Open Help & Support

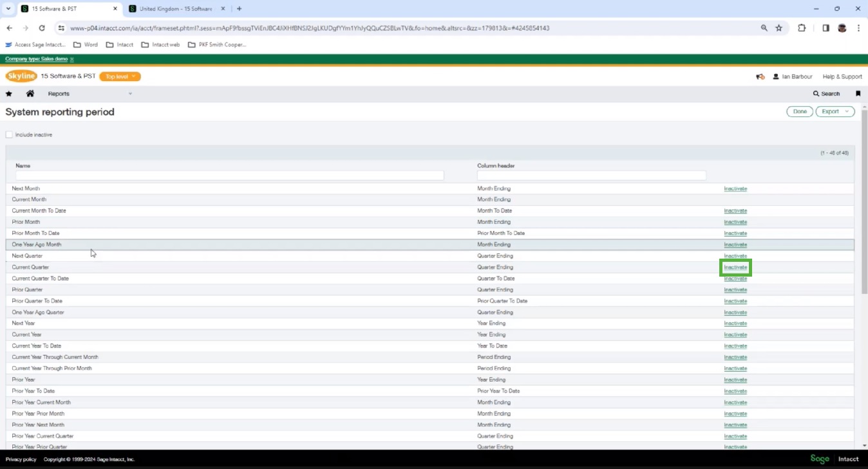842,76
